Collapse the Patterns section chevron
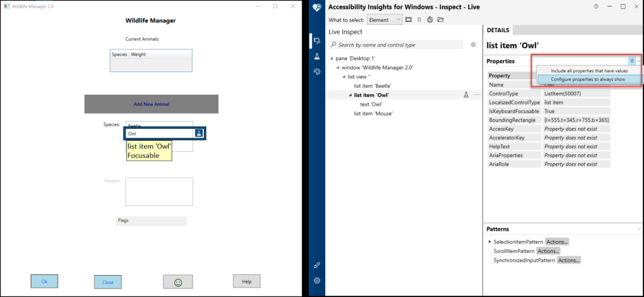644x297 pixels. [639, 229]
